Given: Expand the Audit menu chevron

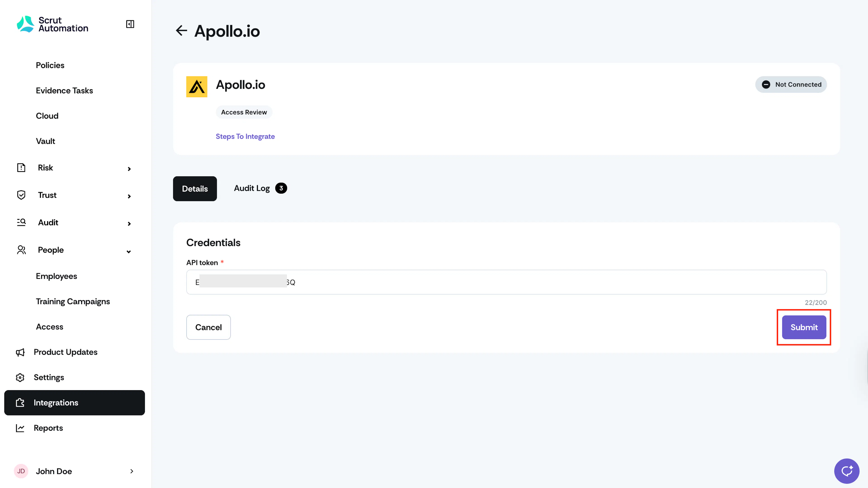Looking at the screenshot, I should (x=129, y=224).
